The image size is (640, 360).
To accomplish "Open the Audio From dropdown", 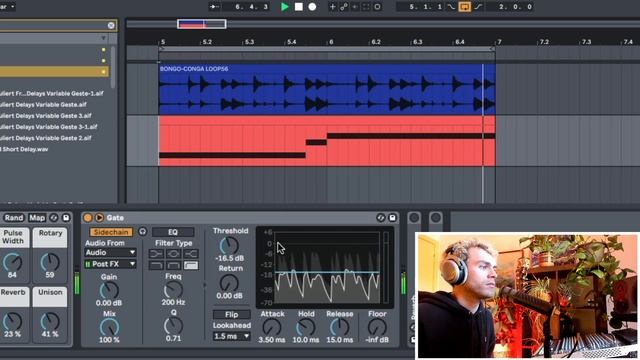I will pyautogui.click(x=110, y=253).
